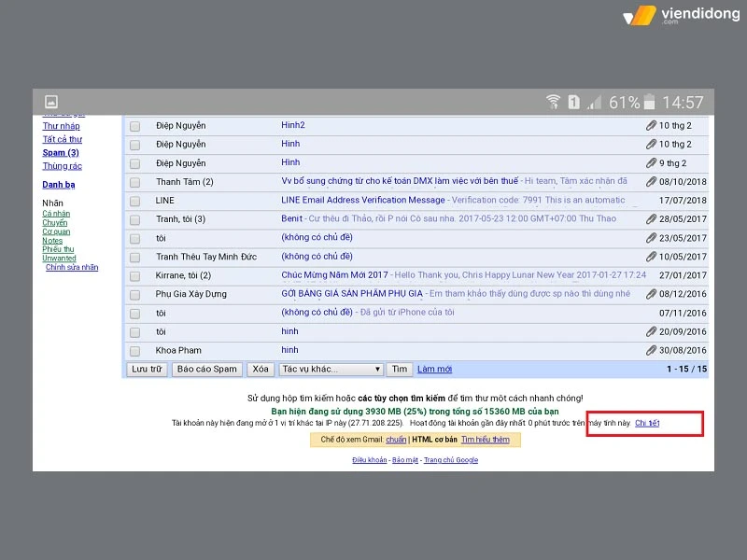Click the attachment icon on Phu Gia Xây Dựng row
Image resolution: width=747 pixels, height=560 pixels.
tap(651, 294)
